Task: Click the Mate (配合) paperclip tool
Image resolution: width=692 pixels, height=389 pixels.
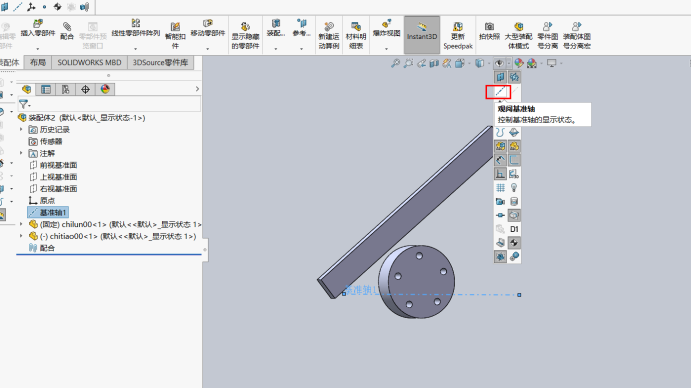Action: pos(67,31)
